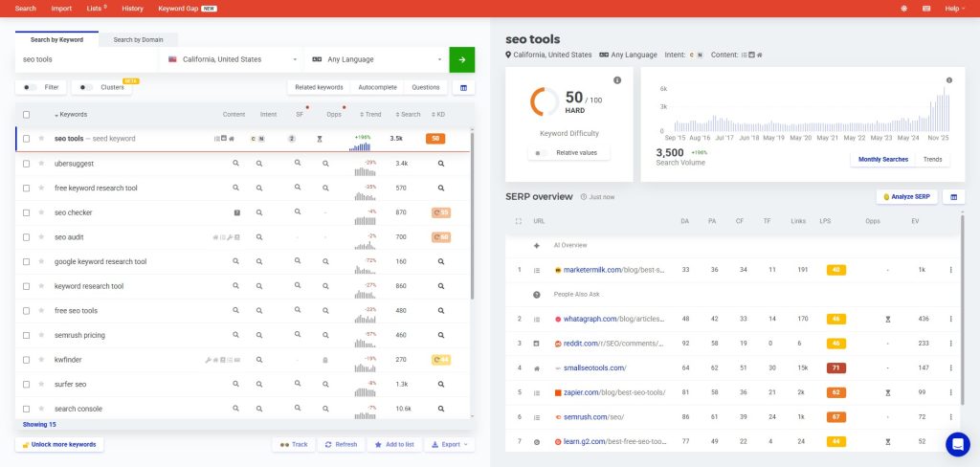This screenshot has width=980, height=467.
Task: Open Import in top menu
Action: tap(61, 8)
